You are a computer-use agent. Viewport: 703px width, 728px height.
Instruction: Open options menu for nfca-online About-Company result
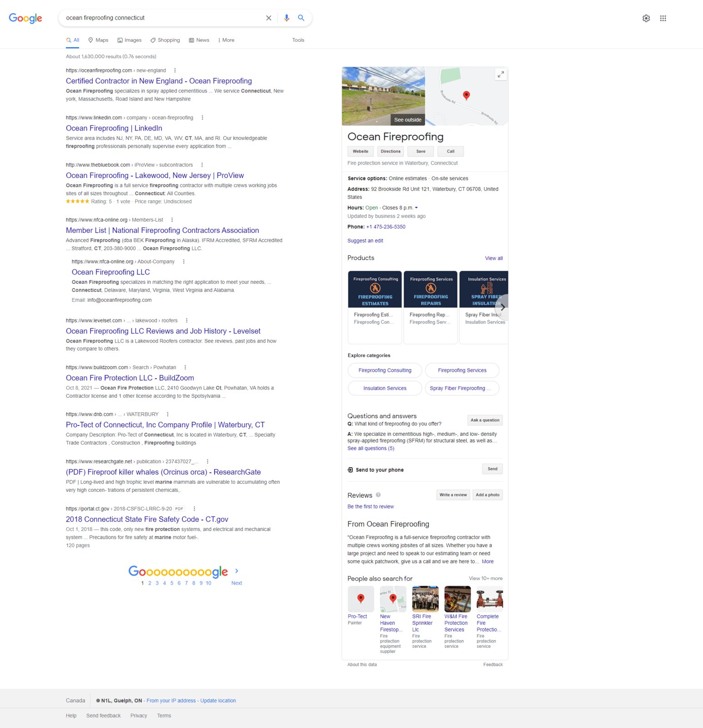(x=184, y=262)
